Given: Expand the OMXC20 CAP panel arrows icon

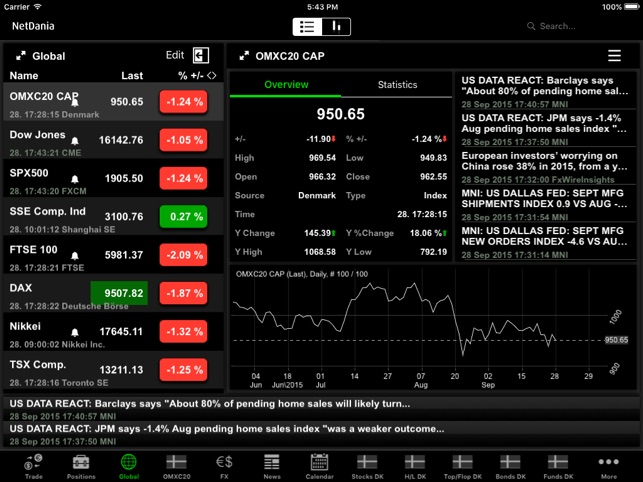Looking at the screenshot, I should click(244, 56).
